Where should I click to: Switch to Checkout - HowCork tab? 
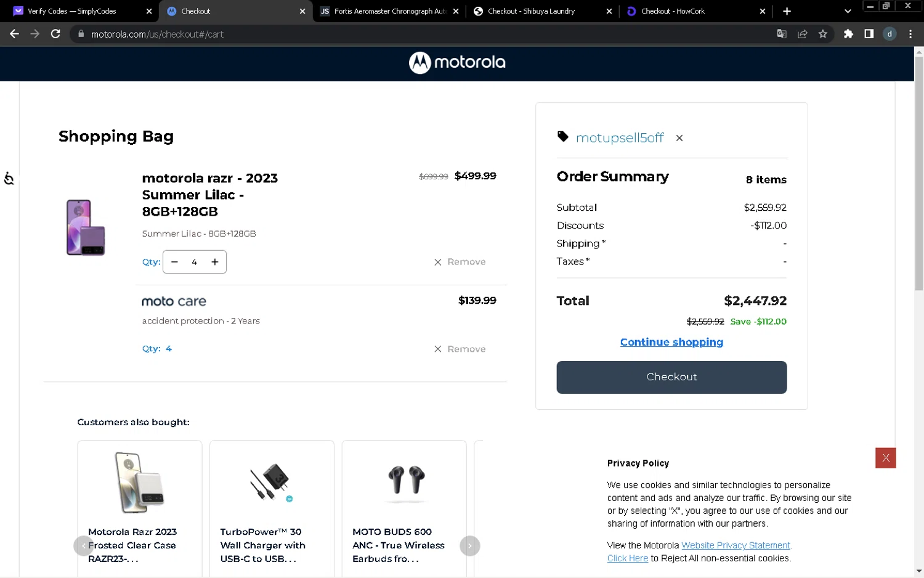tap(673, 11)
